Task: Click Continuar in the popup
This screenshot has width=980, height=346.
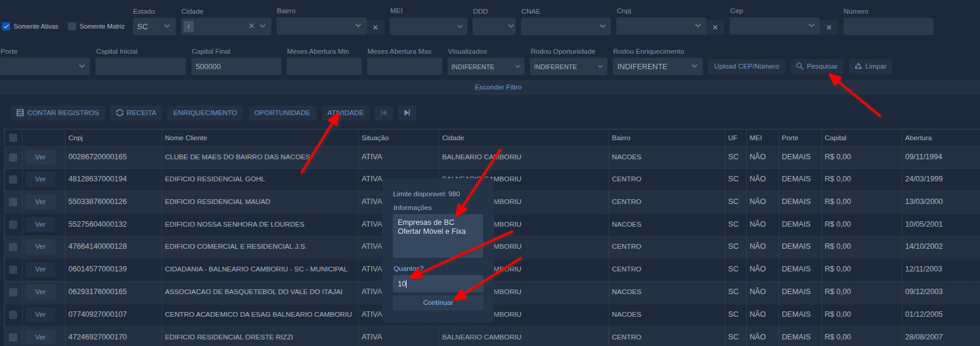Action: coord(438,302)
